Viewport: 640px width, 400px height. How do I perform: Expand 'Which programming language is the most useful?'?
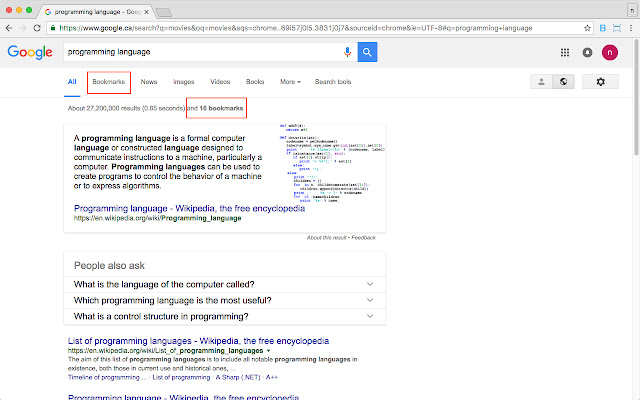pyautogui.click(x=224, y=300)
